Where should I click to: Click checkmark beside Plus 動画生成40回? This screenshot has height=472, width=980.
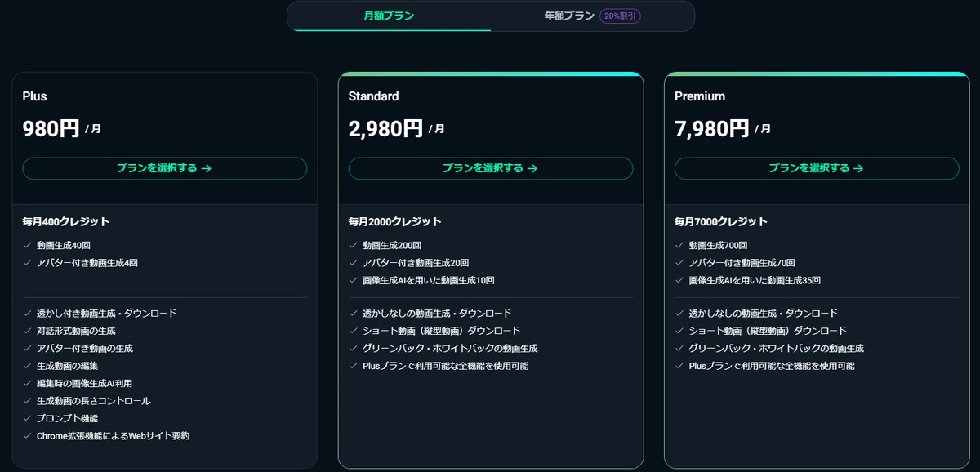(27, 245)
